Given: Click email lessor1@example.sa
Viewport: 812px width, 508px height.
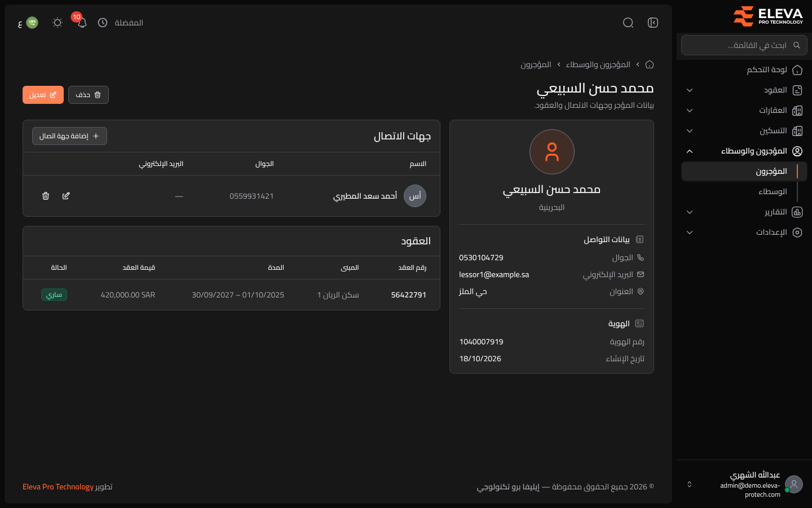Looking at the screenshot, I should [494, 275].
